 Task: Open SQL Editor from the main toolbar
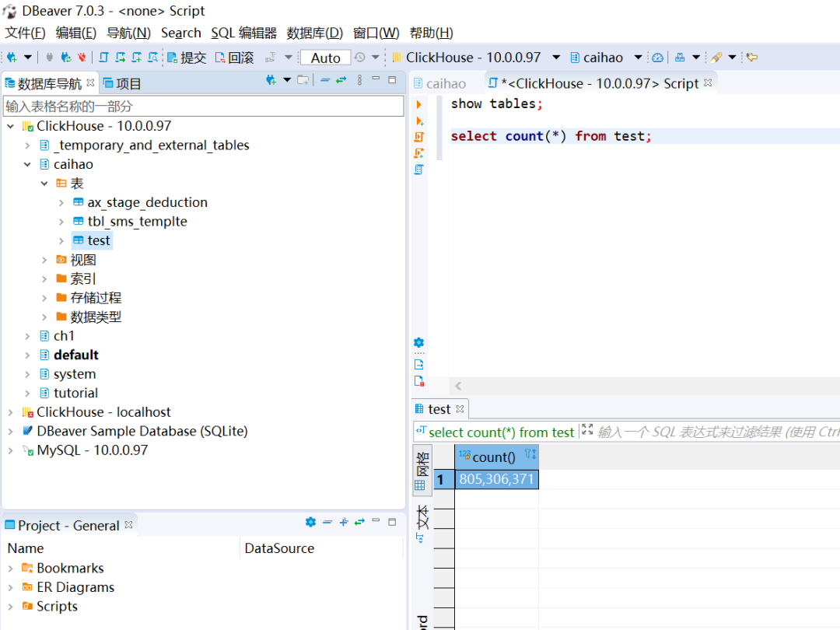tap(104, 58)
